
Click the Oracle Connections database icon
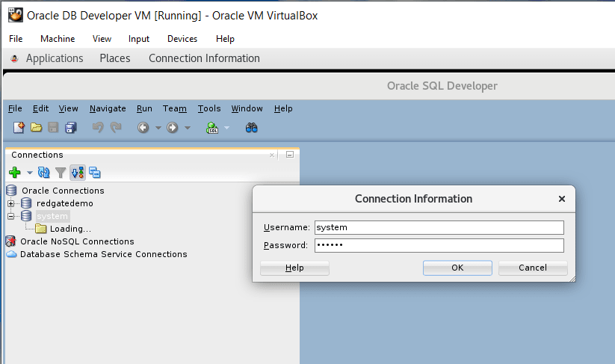tap(11, 191)
